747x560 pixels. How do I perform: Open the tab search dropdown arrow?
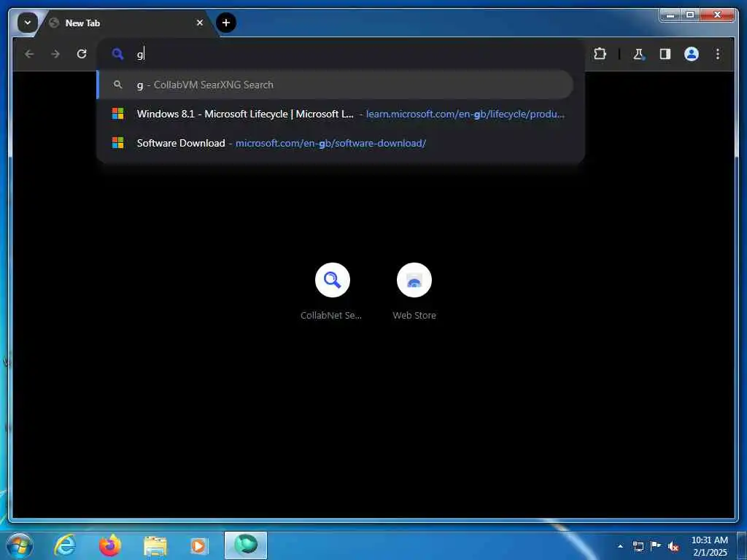tap(27, 23)
